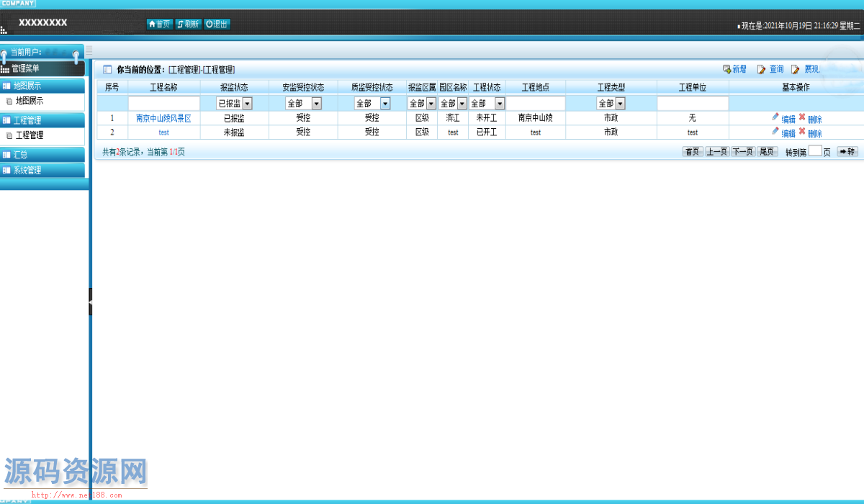
Task: Open the 报监区属 filter dropdown
Action: 422,104
